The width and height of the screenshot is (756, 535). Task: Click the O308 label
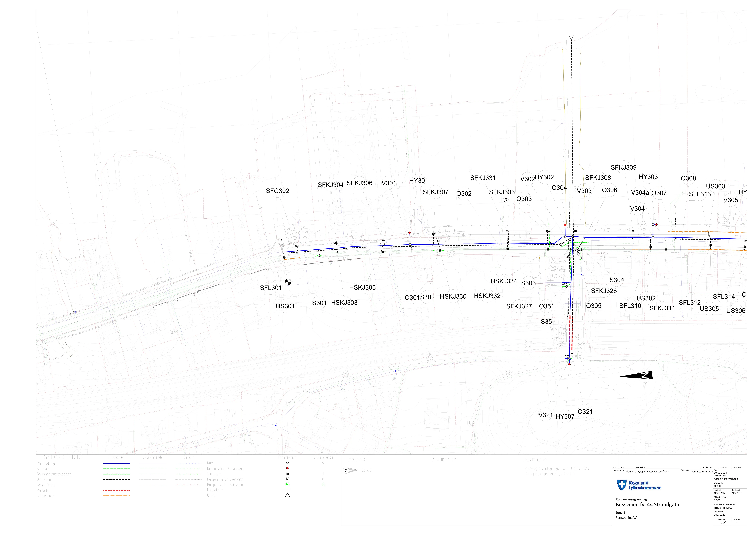click(x=688, y=178)
